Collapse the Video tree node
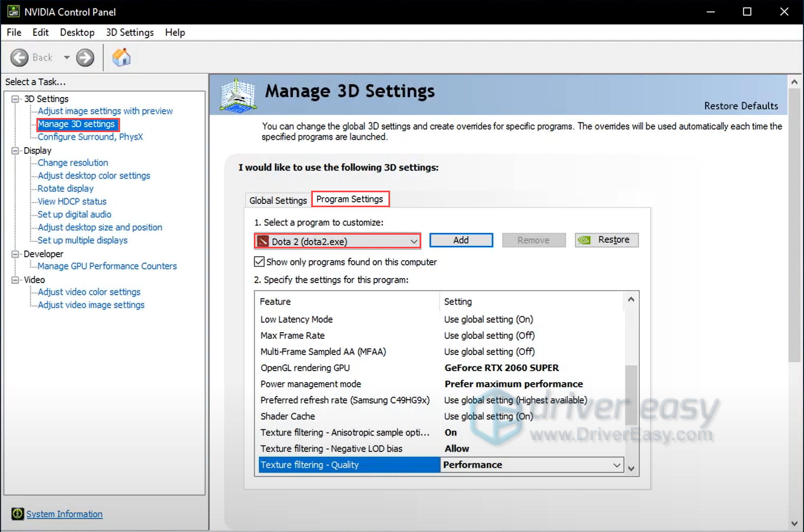Screen dimensions: 804x532 click(15, 280)
